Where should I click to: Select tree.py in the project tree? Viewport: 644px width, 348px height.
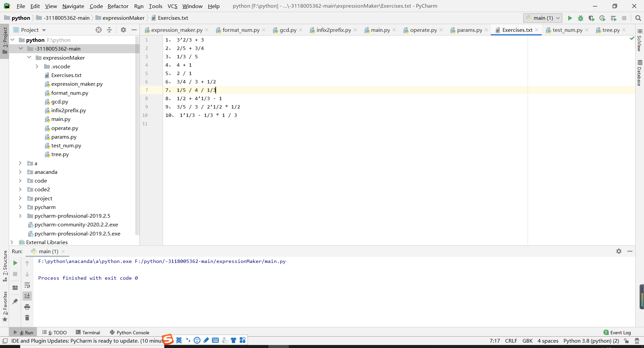click(60, 154)
